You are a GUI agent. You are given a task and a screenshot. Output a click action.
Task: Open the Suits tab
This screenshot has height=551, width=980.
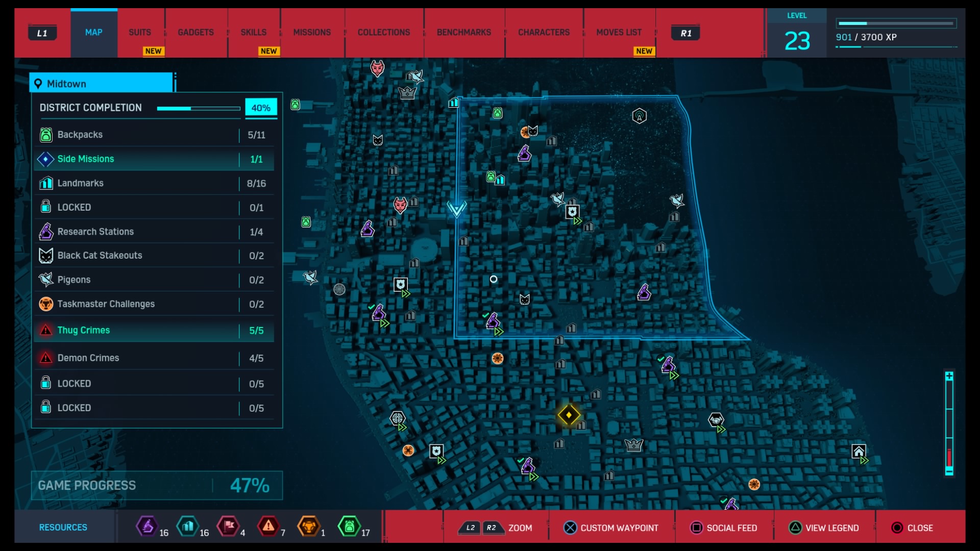(x=140, y=33)
